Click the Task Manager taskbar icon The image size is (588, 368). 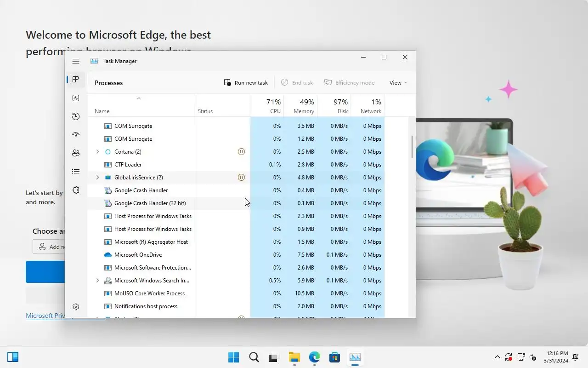(355, 357)
